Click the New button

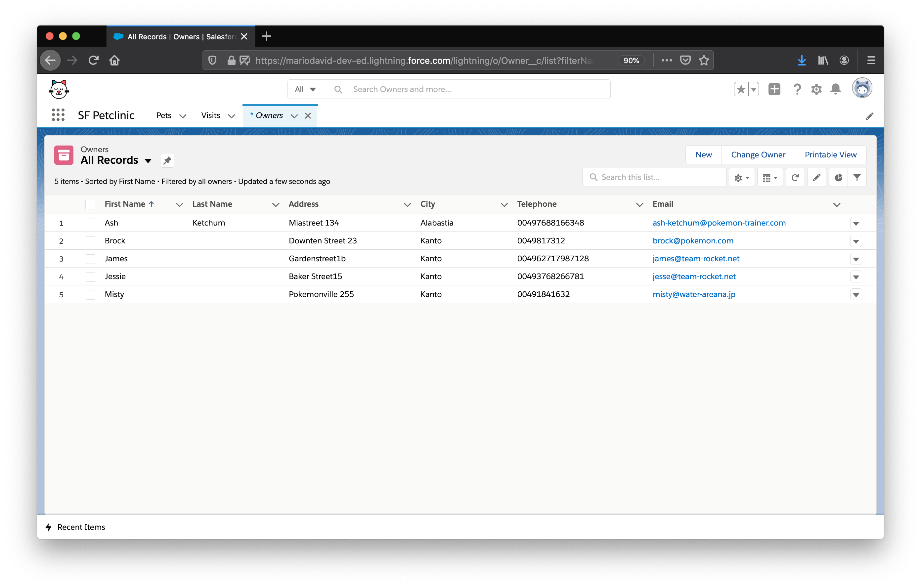[703, 154]
